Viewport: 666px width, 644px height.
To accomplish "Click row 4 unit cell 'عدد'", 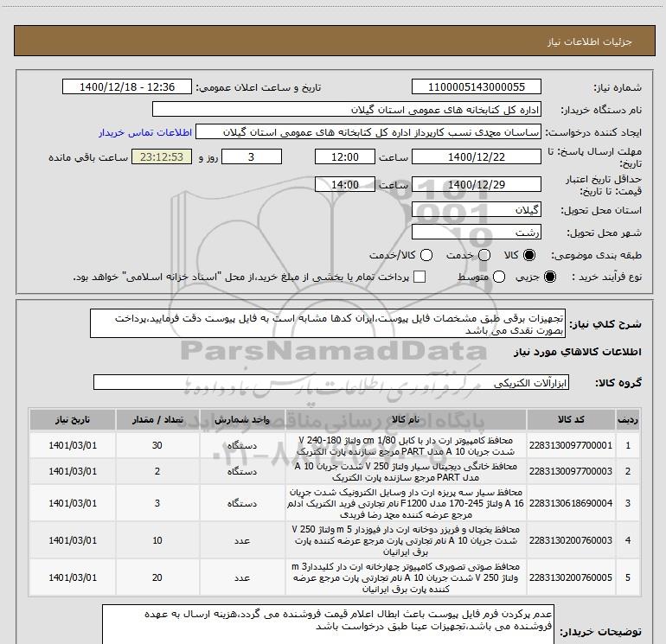I will [x=242, y=540].
